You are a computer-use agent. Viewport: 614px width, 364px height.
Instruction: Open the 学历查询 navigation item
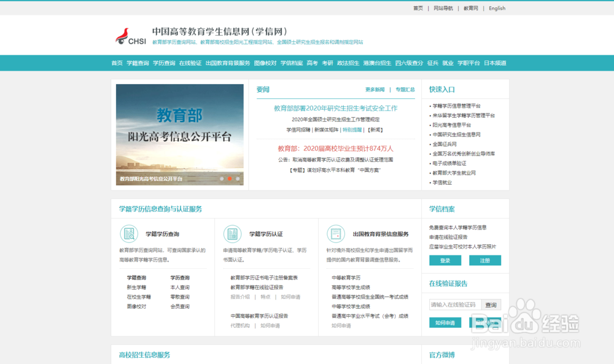(164, 63)
